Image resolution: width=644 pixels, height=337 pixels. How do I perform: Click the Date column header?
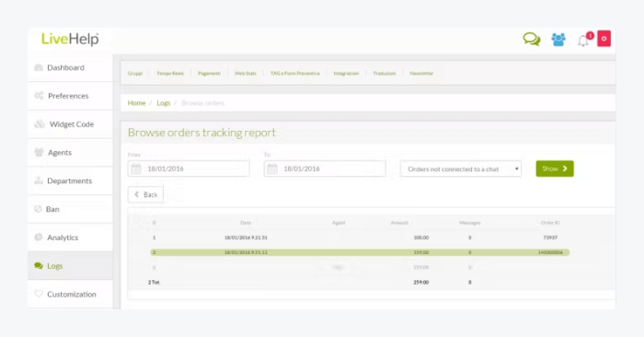pos(246,223)
